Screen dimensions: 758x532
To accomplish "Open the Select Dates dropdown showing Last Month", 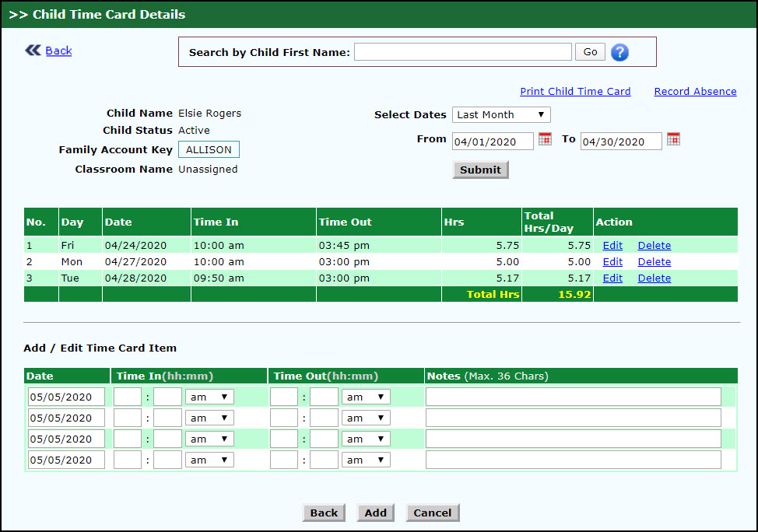I will (x=501, y=114).
